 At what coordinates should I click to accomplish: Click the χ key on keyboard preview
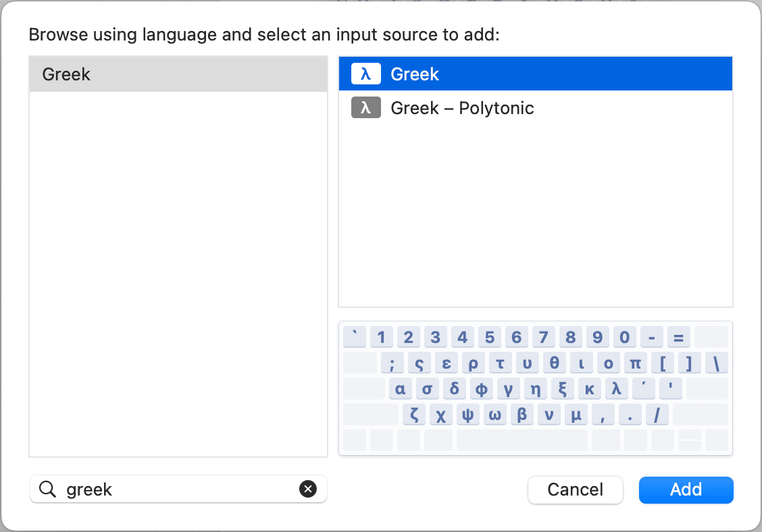(440, 415)
